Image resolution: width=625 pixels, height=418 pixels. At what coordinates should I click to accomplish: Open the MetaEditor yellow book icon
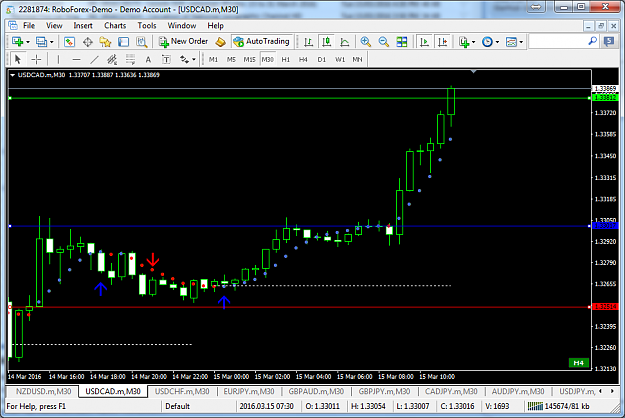click(220, 42)
